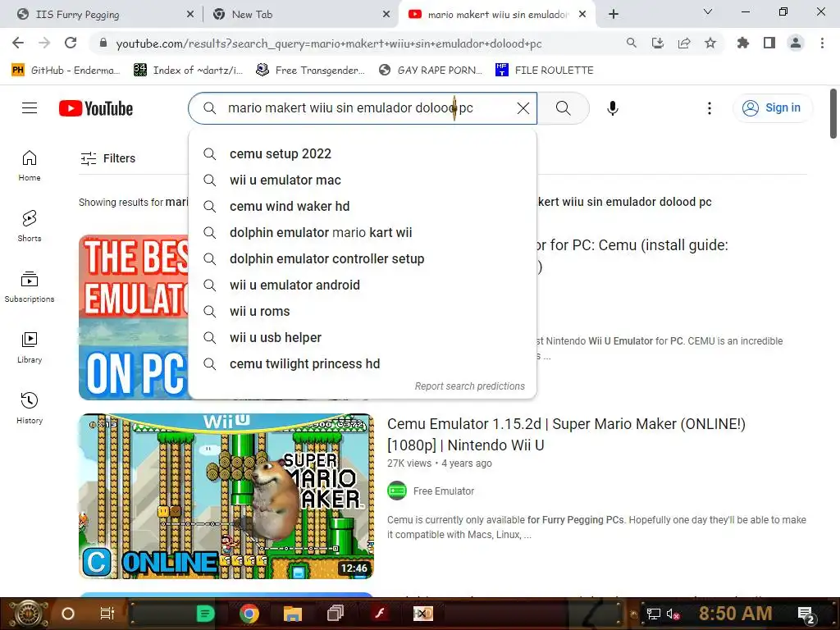
Task: Open the Chrome three-dot menu
Action: pyautogui.click(x=822, y=43)
